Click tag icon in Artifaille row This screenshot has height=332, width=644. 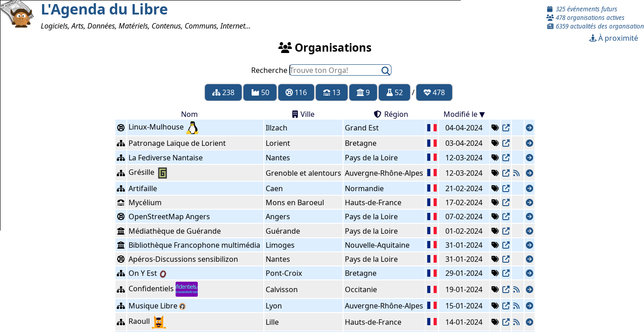[x=495, y=188]
